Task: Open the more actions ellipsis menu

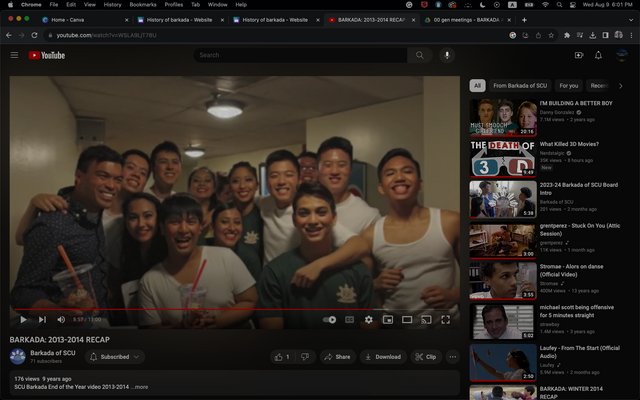Action: 452,356
